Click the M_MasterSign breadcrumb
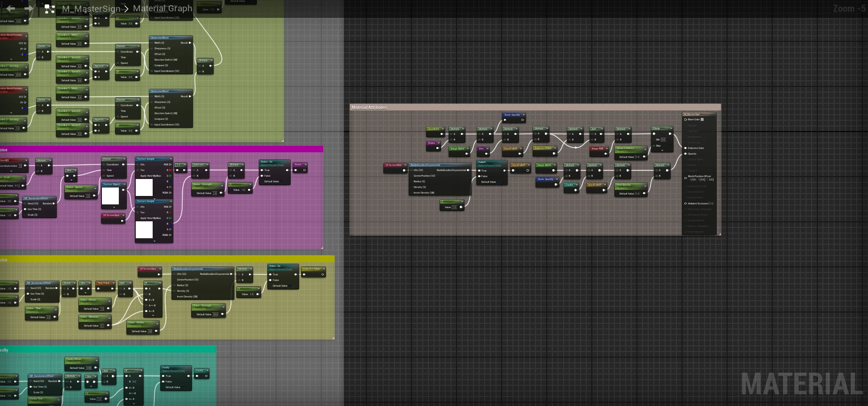 (x=91, y=8)
